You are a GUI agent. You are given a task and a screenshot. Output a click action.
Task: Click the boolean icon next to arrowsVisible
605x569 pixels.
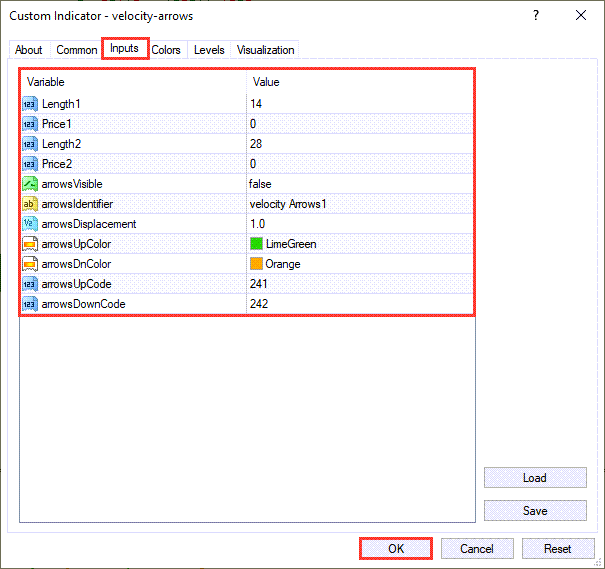[29, 184]
